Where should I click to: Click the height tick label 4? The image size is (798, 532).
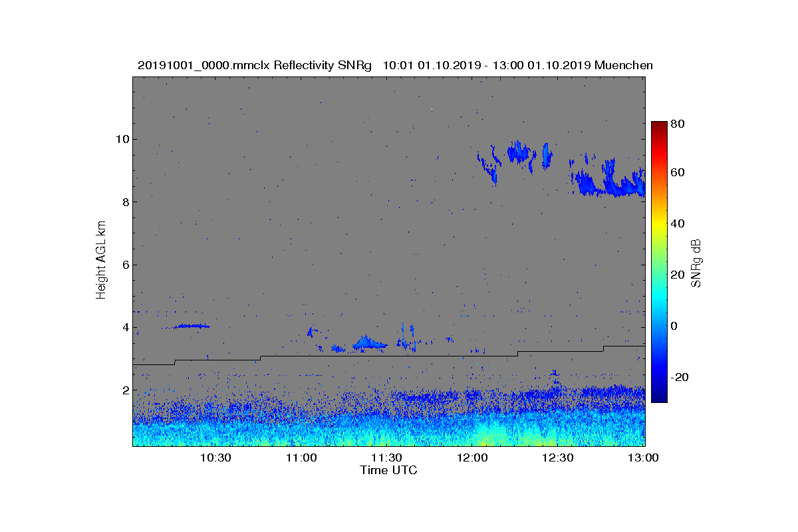pos(125,327)
